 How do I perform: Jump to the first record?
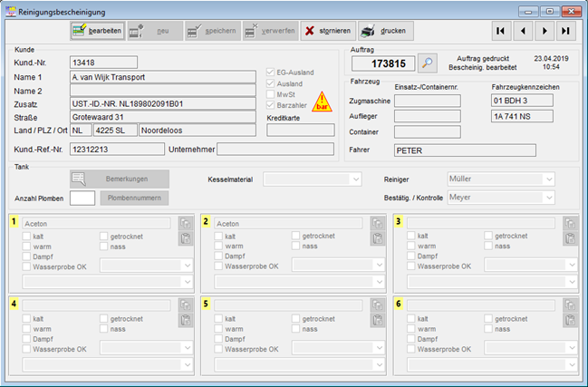pyautogui.click(x=500, y=31)
